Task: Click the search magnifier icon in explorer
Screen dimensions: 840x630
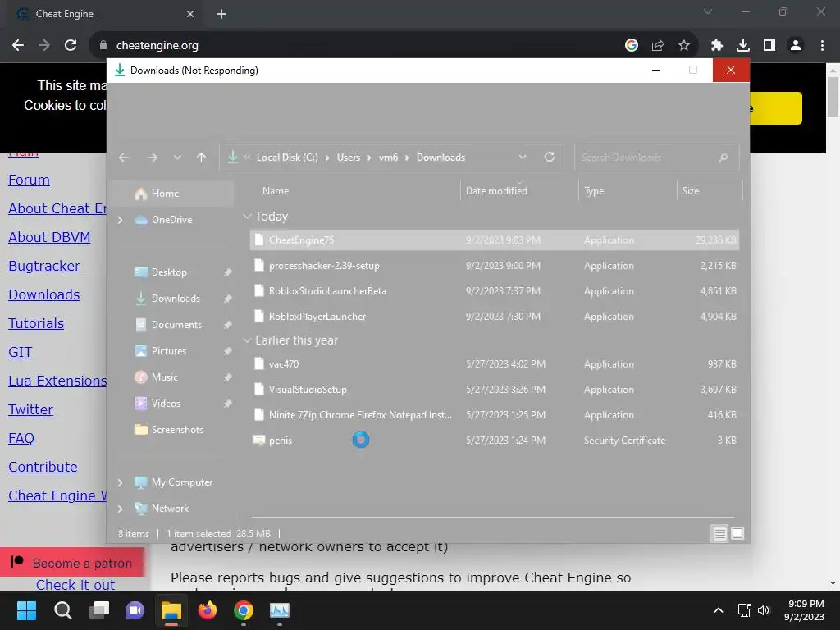Action: point(724,157)
